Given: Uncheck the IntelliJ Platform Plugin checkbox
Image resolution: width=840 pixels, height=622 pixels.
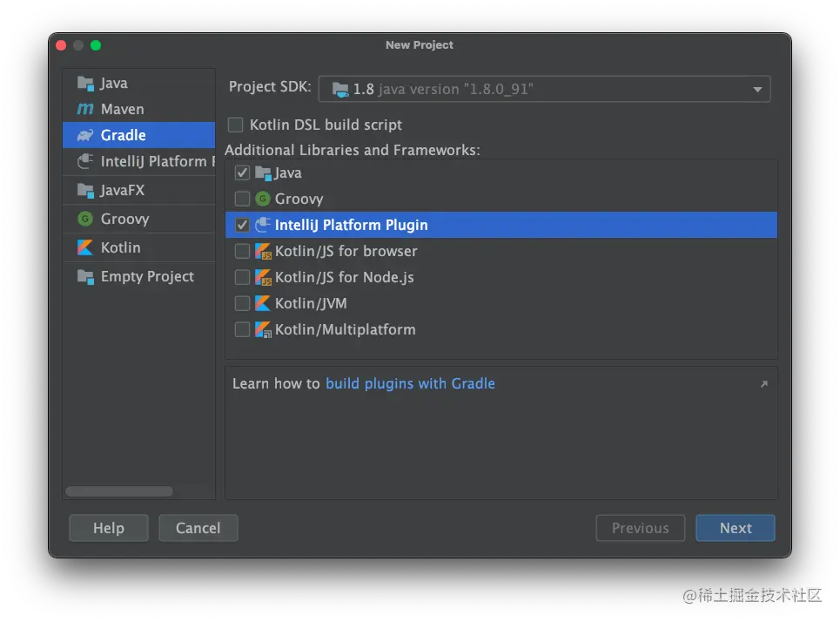Looking at the screenshot, I should 242,226.
